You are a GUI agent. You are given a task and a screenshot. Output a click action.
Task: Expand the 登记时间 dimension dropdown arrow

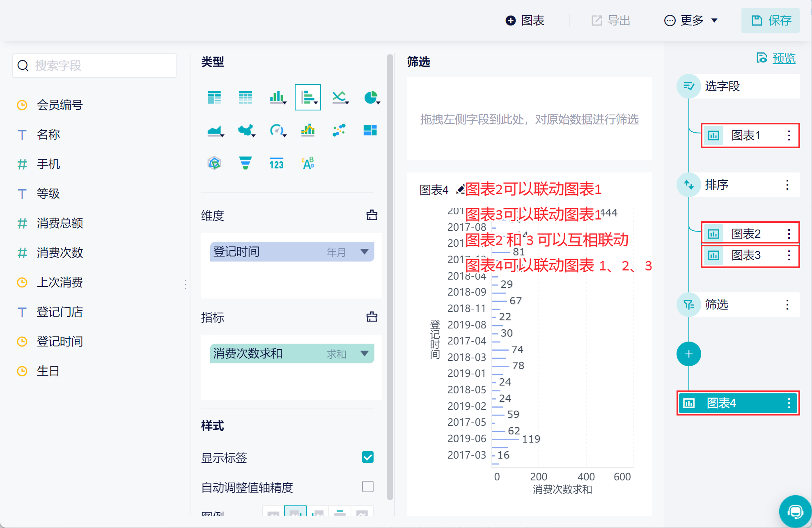(x=364, y=252)
